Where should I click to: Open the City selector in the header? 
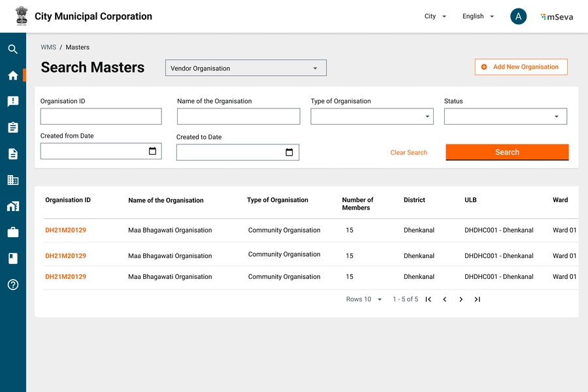point(435,16)
